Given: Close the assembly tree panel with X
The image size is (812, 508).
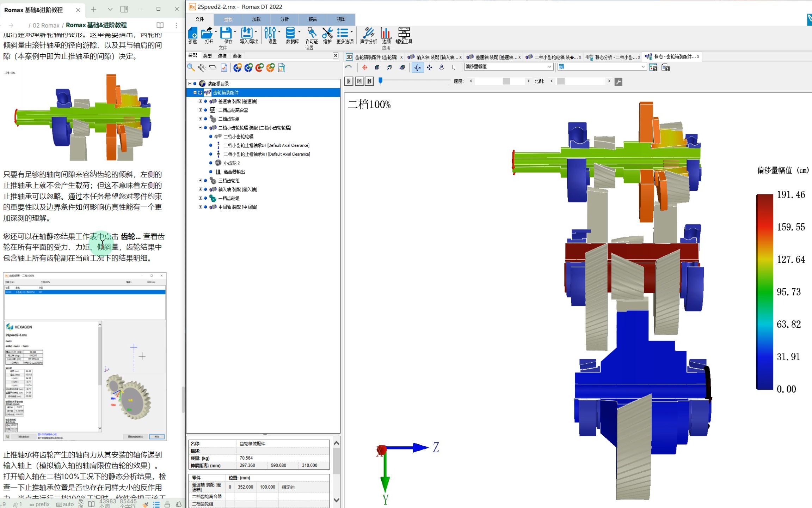Looking at the screenshot, I should pyautogui.click(x=336, y=56).
